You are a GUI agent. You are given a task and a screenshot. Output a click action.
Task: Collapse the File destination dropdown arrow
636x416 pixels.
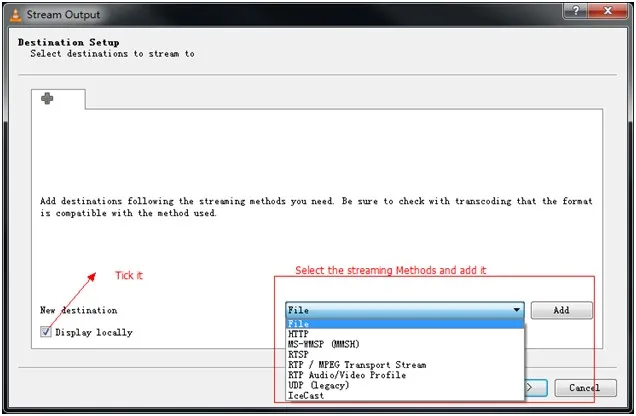click(516, 310)
